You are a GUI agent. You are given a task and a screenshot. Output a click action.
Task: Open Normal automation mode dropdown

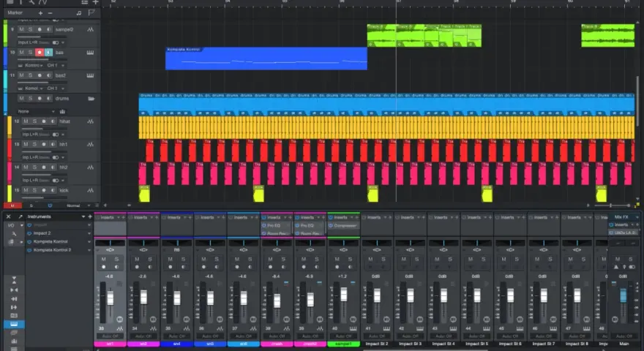pyautogui.click(x=89, y=205)
